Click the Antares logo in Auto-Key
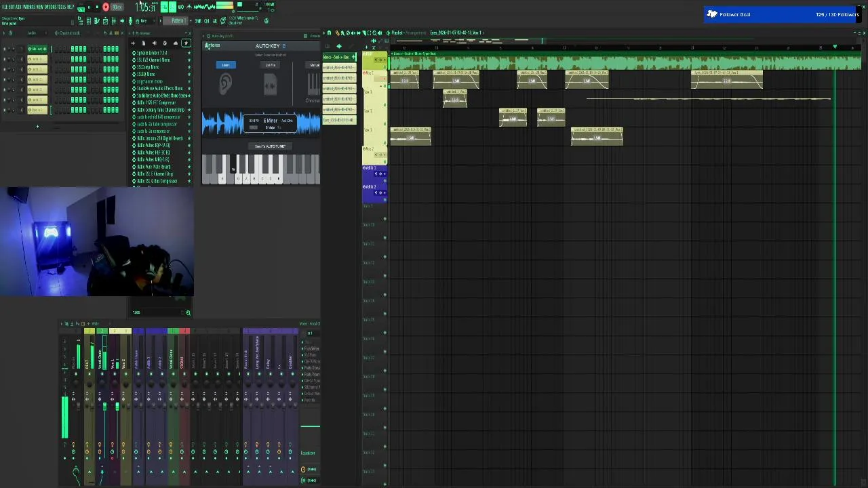This screenshot has width=868, height=488. [212, 45]
